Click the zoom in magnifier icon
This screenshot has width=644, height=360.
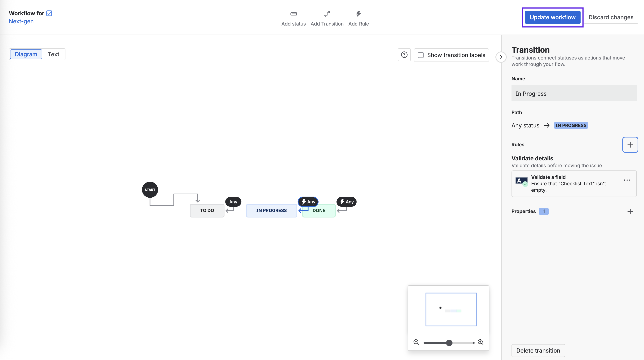point(481,342)
